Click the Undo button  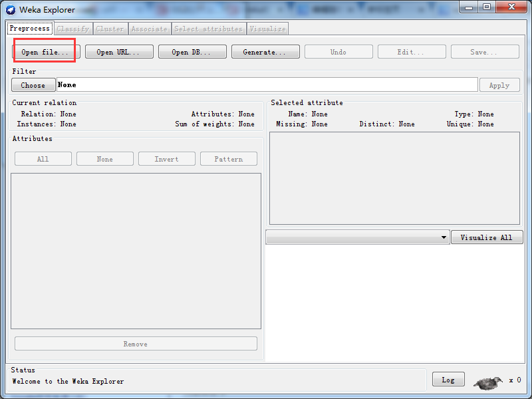click(338, 52)
